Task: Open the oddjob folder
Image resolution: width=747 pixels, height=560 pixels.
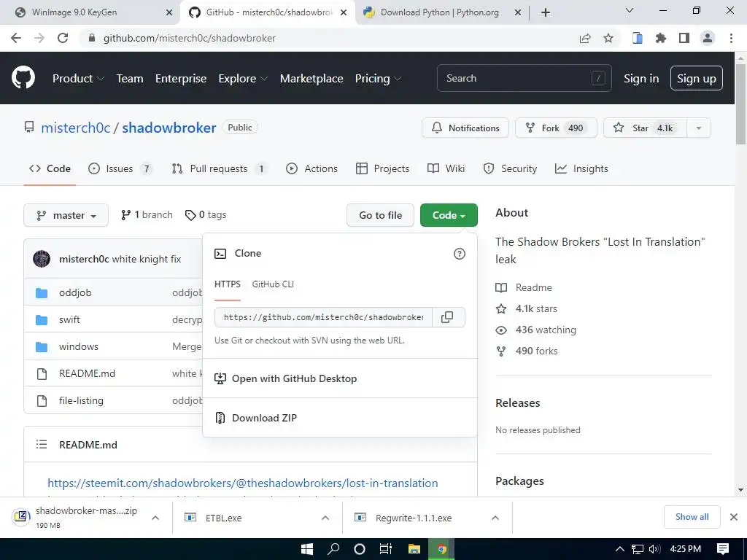Action: coord(75,292)
